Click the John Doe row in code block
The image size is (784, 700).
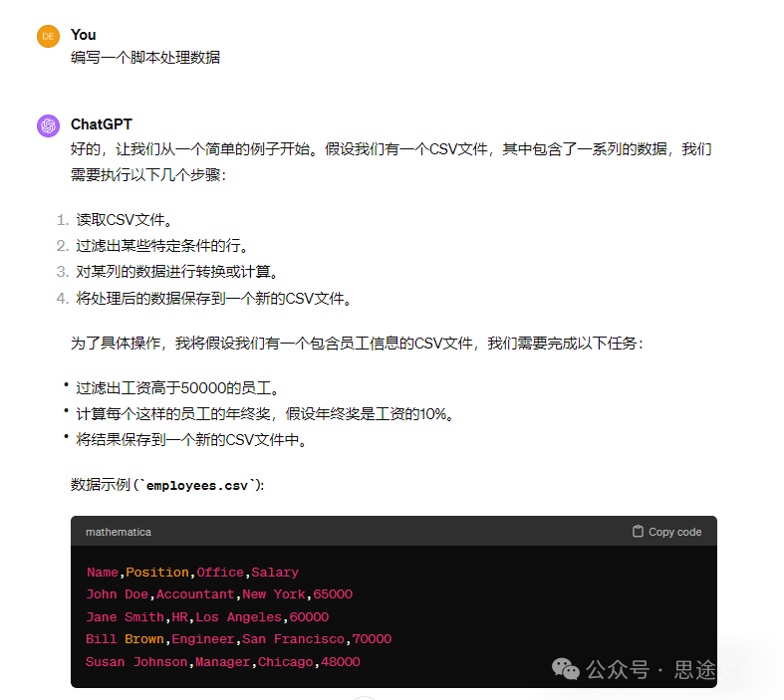point(219,594)
